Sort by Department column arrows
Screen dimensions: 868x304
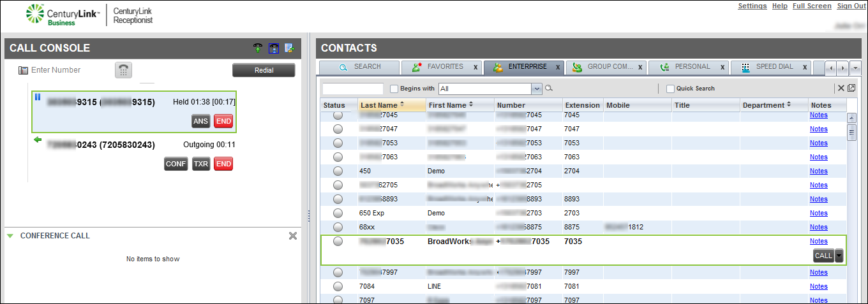point(789,105)
